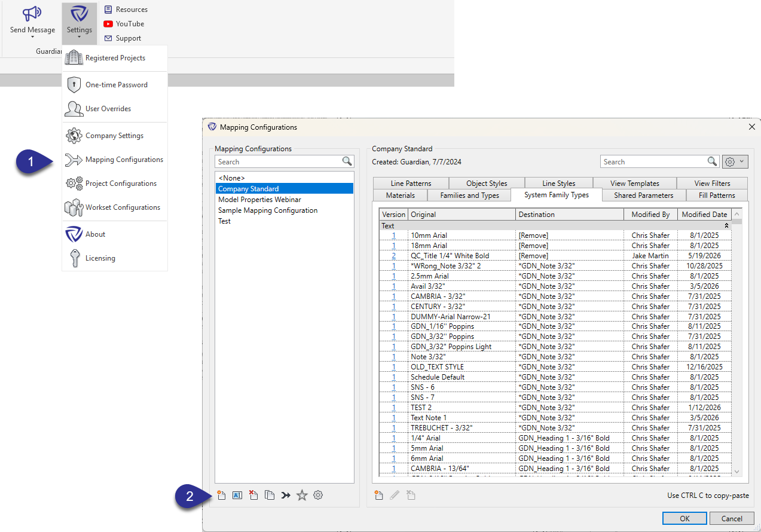
Task: Click the magnifier icon in Company Standard search
Action: click(712, 161)
